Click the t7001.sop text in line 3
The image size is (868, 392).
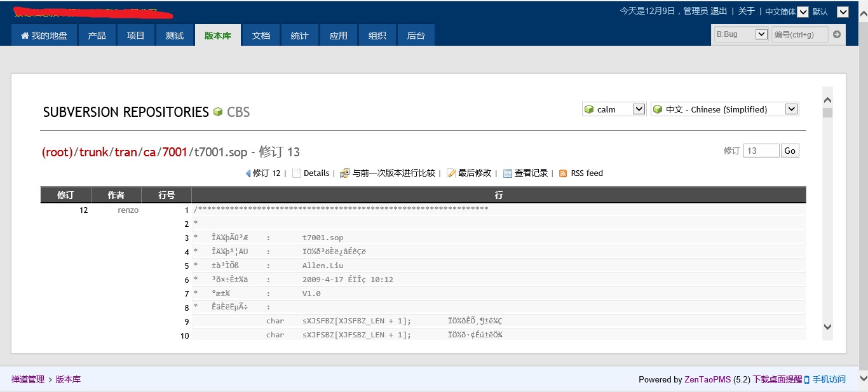tap(323, 238)
